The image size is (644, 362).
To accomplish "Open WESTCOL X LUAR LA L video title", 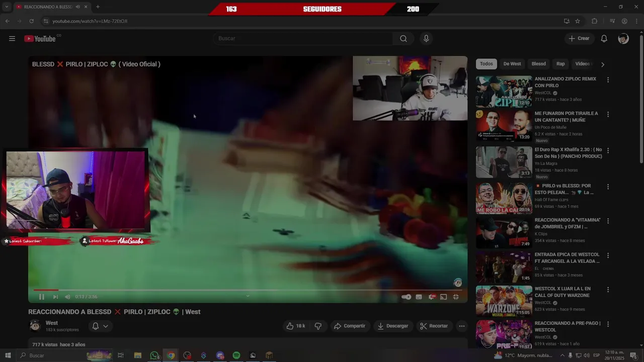I will tap(562, 292).
